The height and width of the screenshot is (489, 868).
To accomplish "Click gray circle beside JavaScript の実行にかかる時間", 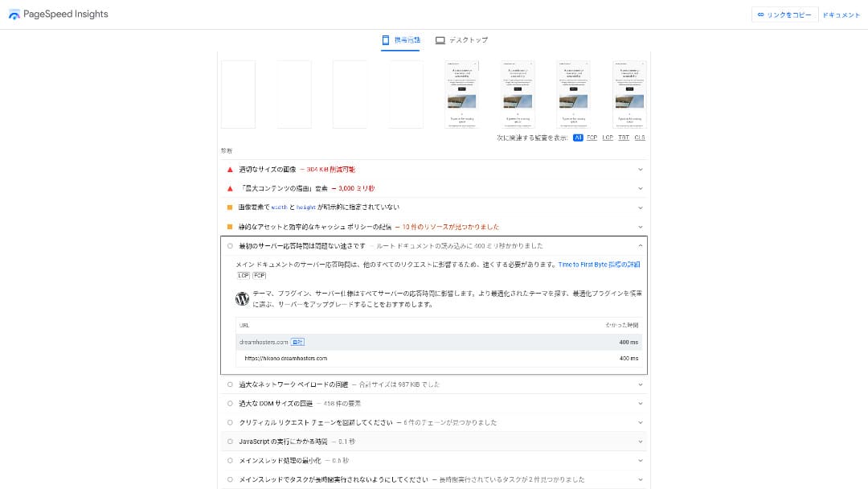I will point(230,442).
